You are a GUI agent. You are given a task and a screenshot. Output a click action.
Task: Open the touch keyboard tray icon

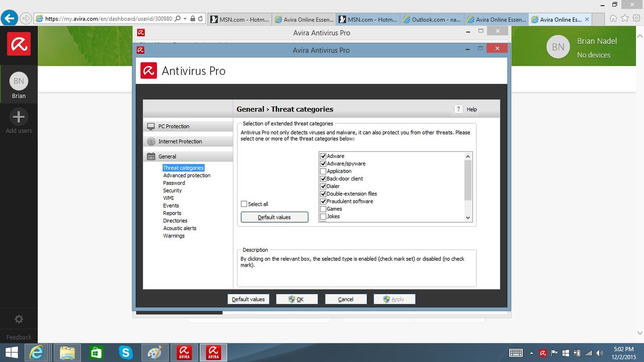point(516,353)
